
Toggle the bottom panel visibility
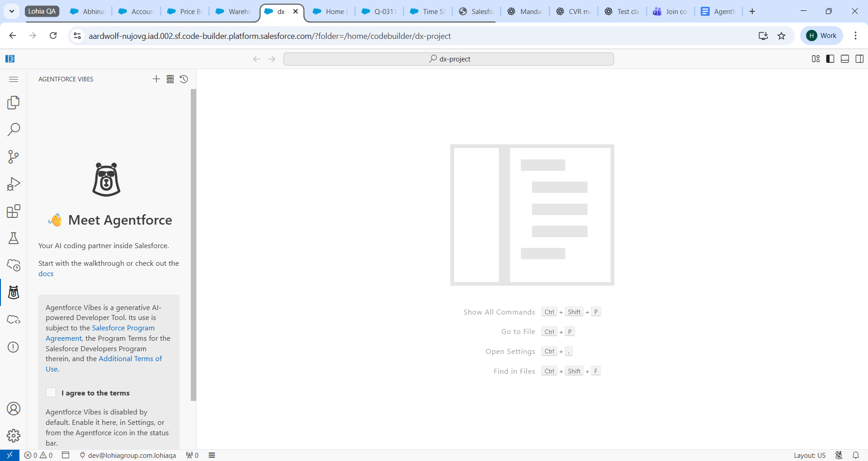coord(844,59)
